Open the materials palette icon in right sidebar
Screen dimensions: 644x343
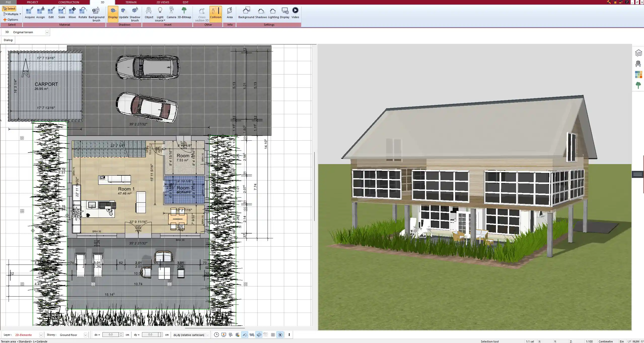pos(638,74)
